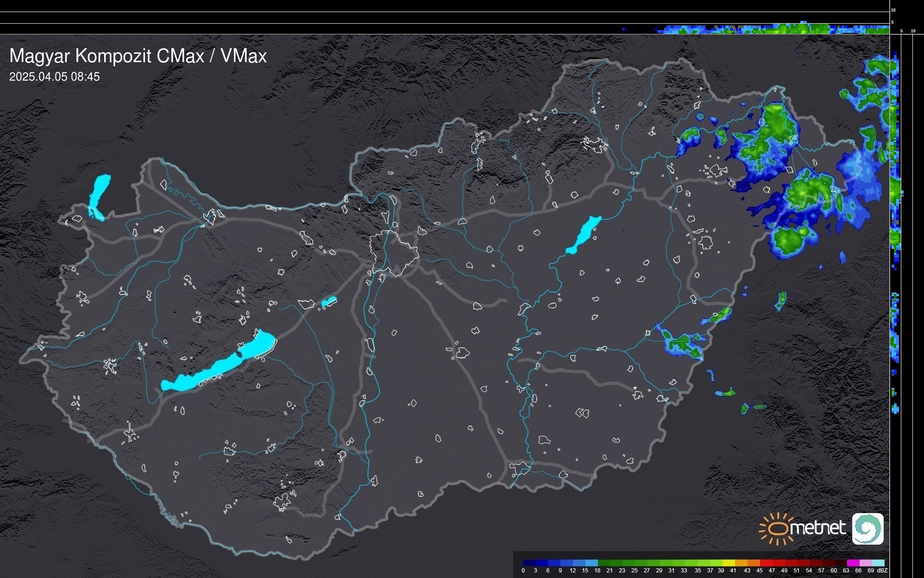Click the 2025.04.05 08:45 timestamp
The image size is (924, 578).
pyautogui.click(x=54, y=76)
